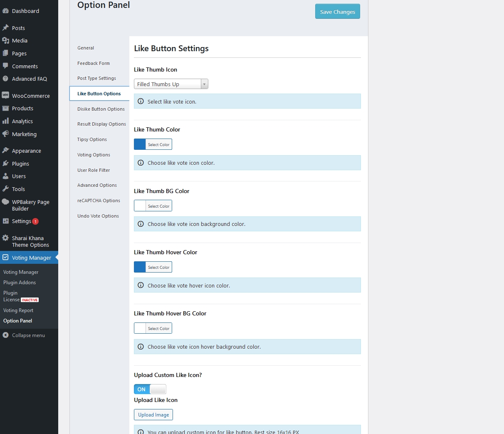This screenshot has width=504, height=434.
Task: Switch to Voting Options tab
Action: click(94, 155)
